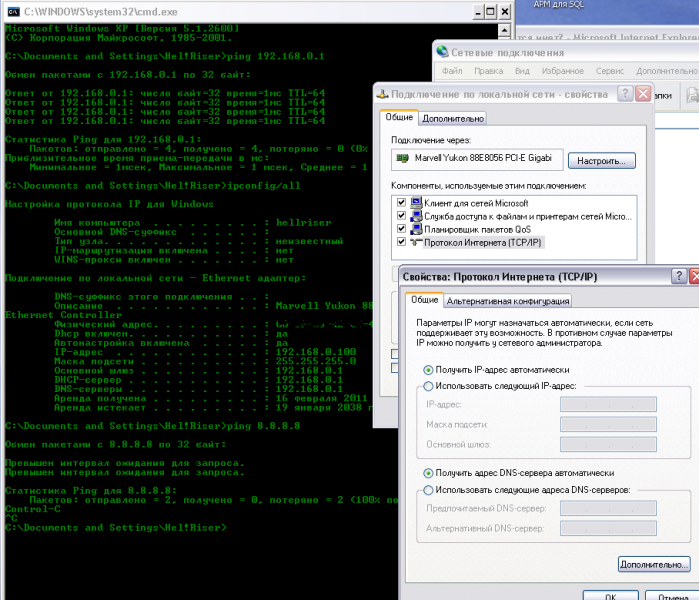Click the IP address value 192.168.0.100
The height and width of the screenshot is (600, 699).
pos(316,352)
